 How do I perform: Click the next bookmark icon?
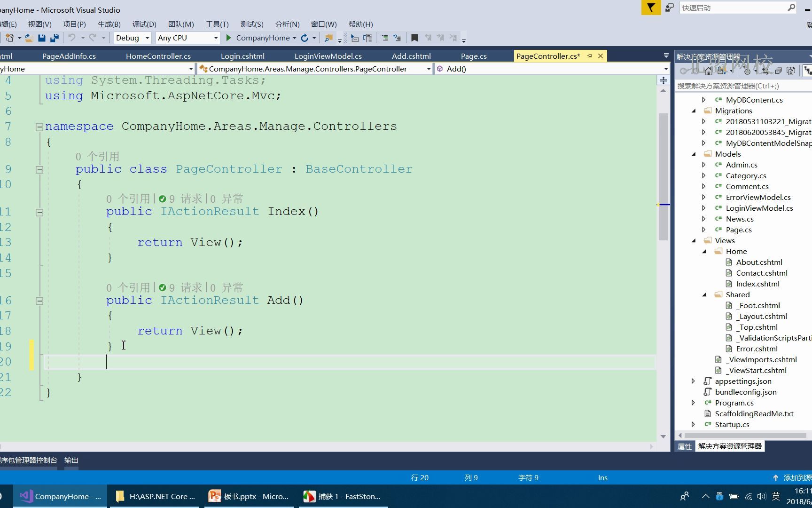pyautogui.click(x=440, y=38)
